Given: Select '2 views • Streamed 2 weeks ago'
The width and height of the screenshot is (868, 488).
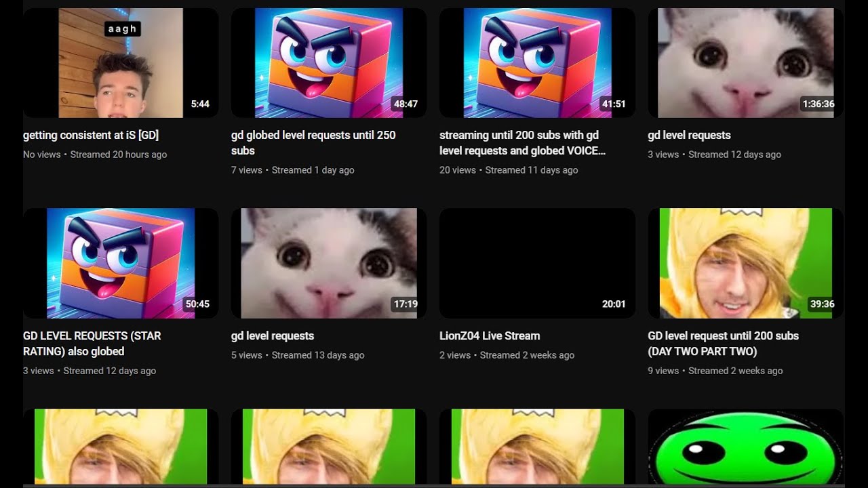Looking at the screenshot, I should [x=507, y=355].
